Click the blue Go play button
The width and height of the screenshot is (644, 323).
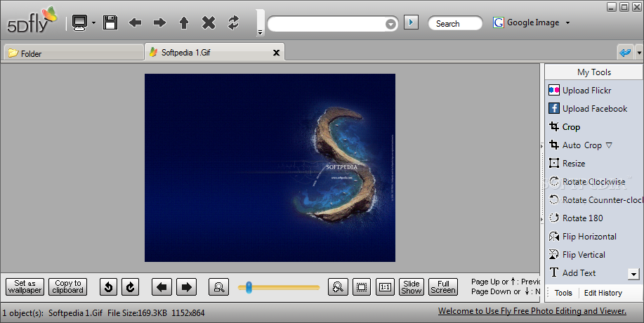411,22
